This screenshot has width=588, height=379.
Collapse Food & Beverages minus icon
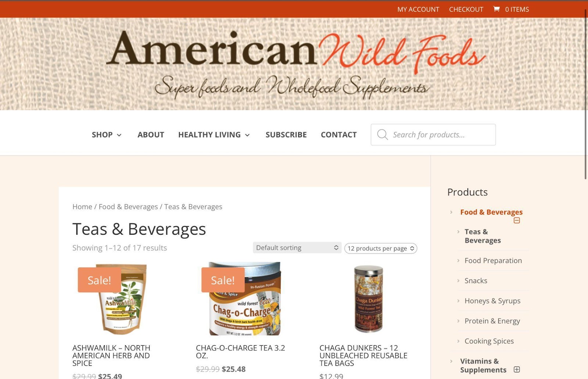tap(517, 220)
